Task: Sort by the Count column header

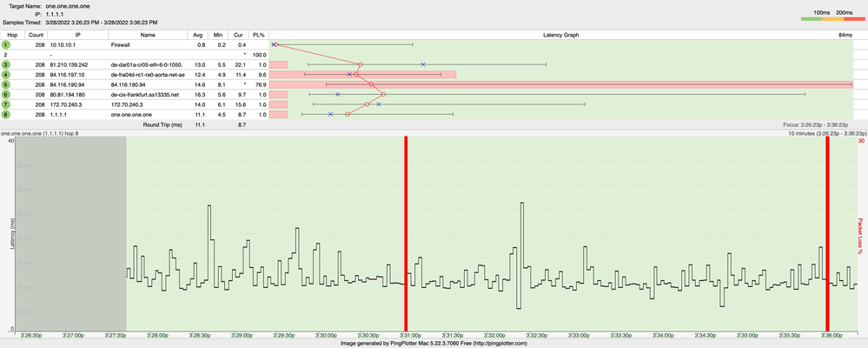Action: pos(36,35)
